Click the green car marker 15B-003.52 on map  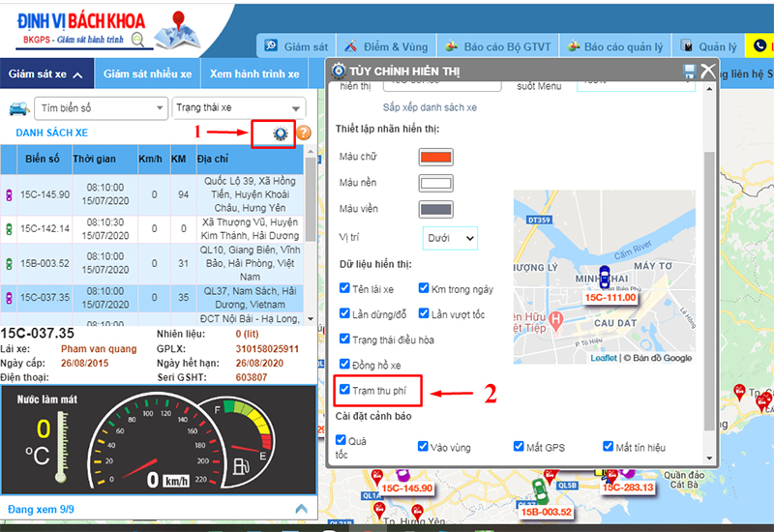coord(540,492)
